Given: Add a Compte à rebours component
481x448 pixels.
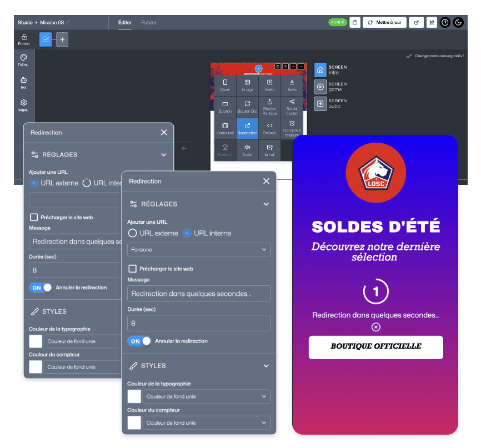Looking at the screenshot, I should coord(292,129).
